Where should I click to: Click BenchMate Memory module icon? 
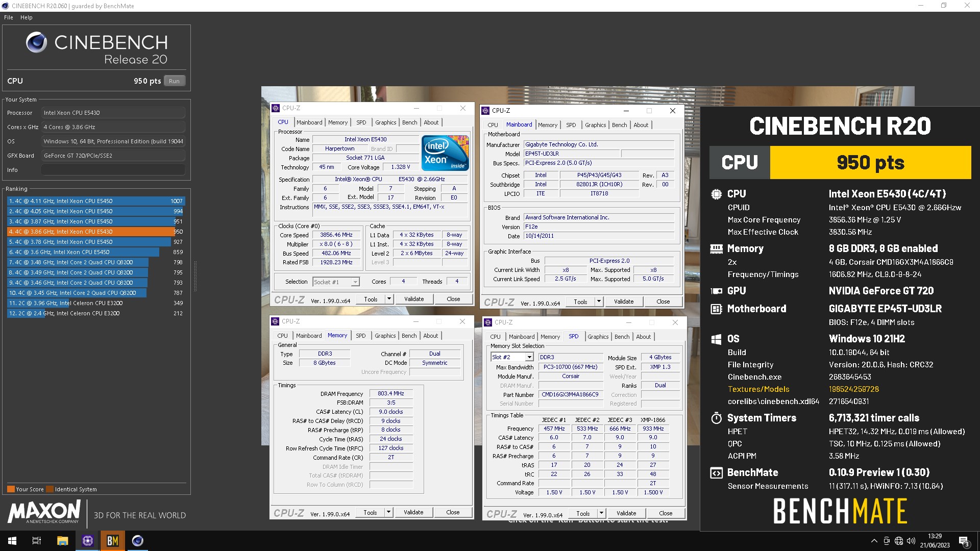pos(717,249)
